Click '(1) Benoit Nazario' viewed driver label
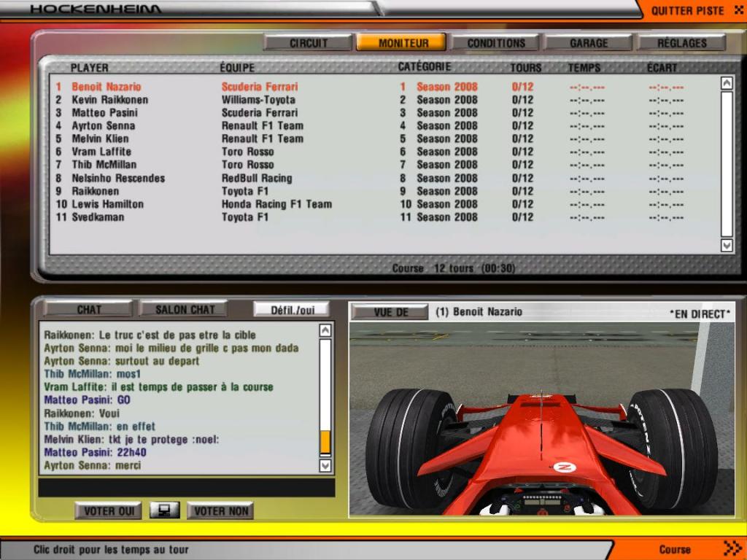 point(479,312)
